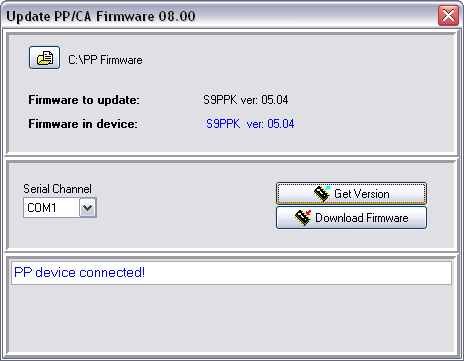Click the Firmware in device label
The height and width of the screenshot is (361, 464).
pyautogui.click(x=83, y=124)
